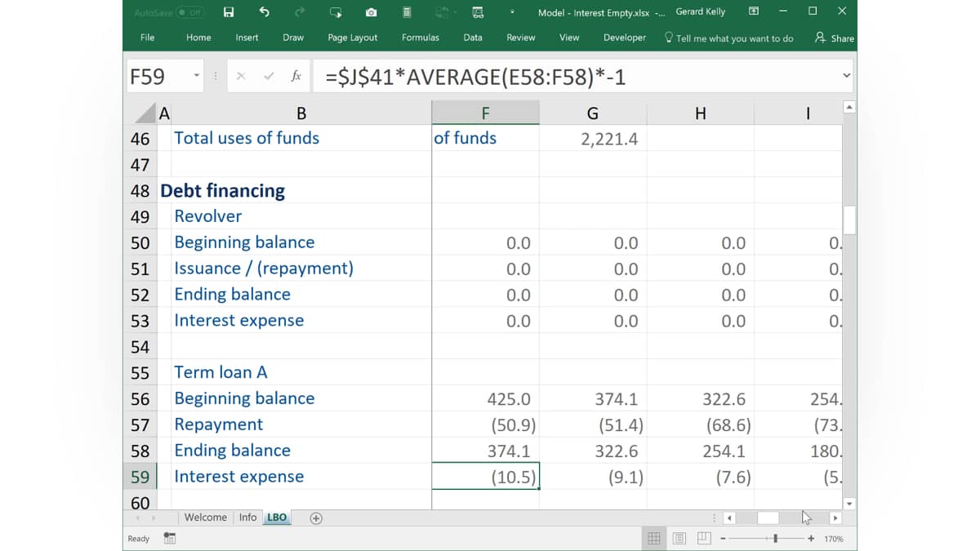Select the column F header
980x551 pixels.
[485, 113]
